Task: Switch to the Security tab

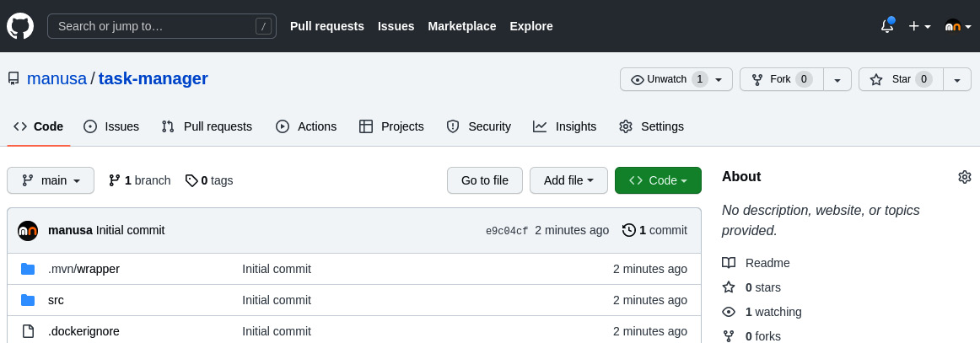Action: click(x=479, y=126)
